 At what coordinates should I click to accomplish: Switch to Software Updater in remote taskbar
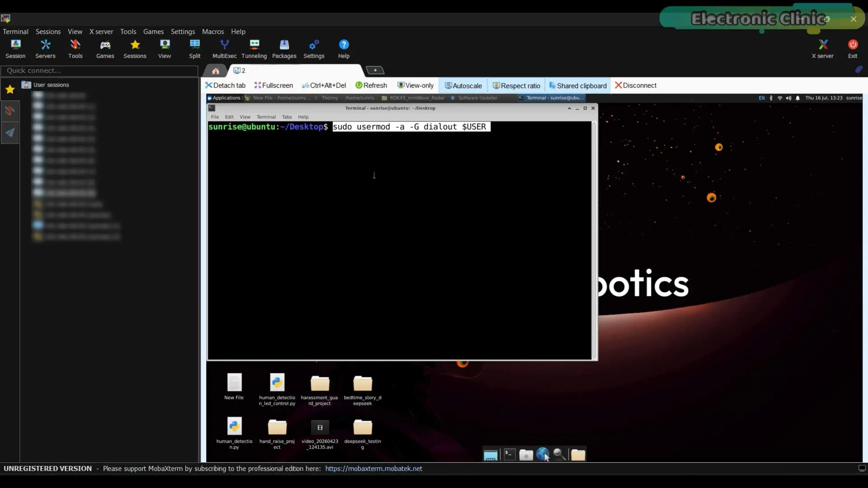coord(474,98)
